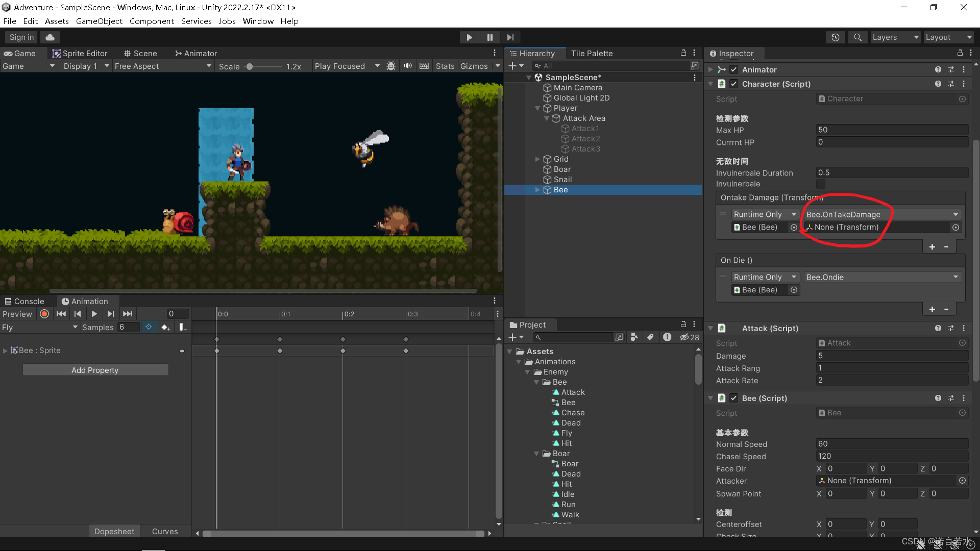
Task: Click the Add Keyframe icon in Animation
Action: [x=165, y=327]
